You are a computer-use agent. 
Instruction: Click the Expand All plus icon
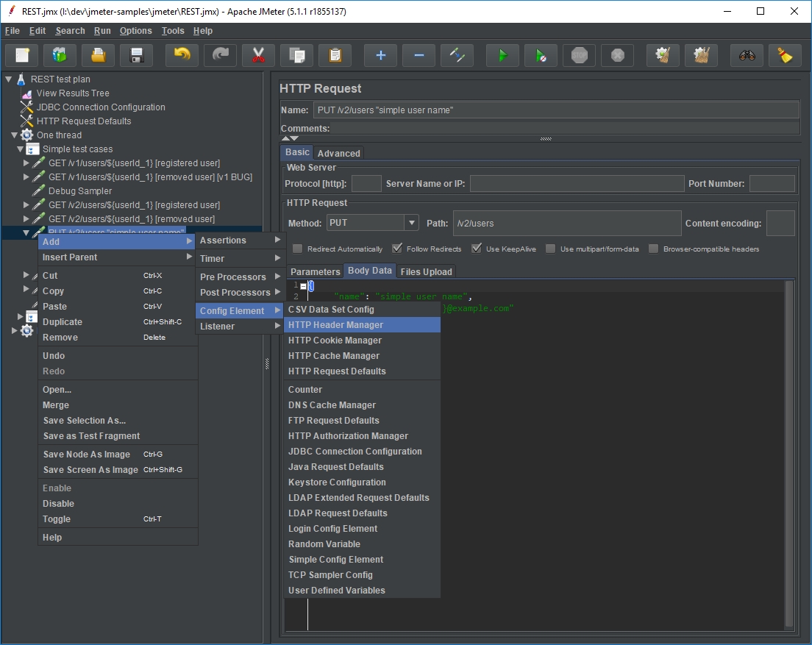[381, 55]
